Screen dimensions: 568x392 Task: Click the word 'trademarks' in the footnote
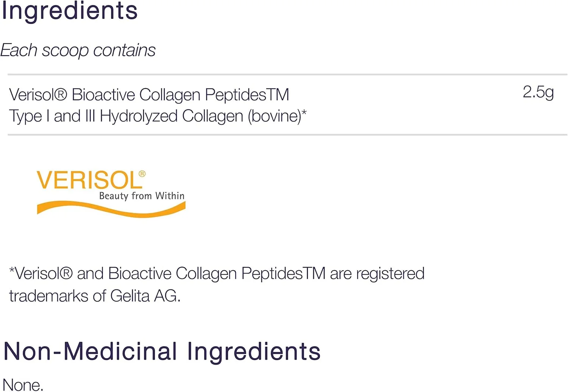(x=48, y=296)
